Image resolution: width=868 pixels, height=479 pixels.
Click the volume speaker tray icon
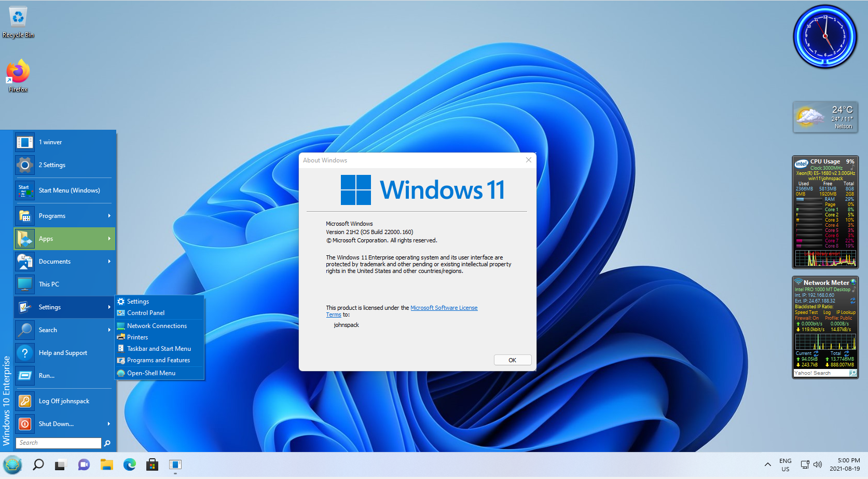817,465
